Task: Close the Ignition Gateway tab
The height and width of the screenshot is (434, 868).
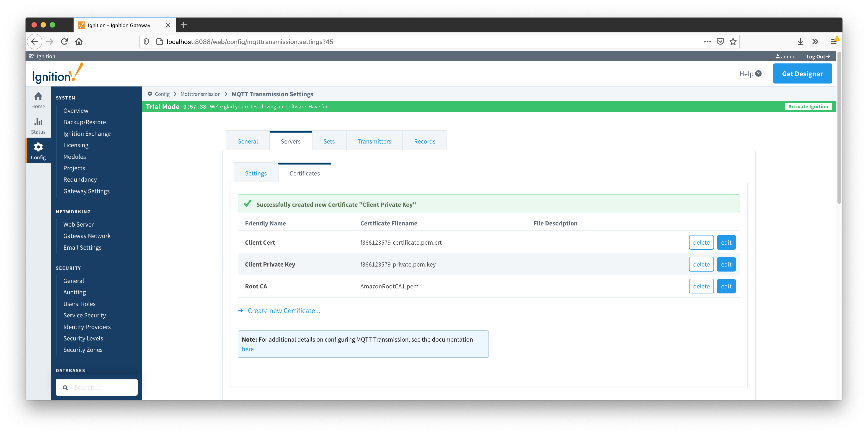Action: point(168,25)
